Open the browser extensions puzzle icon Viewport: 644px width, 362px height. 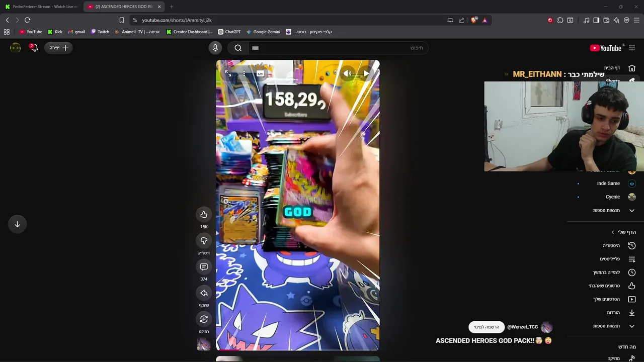pos(560,20)
